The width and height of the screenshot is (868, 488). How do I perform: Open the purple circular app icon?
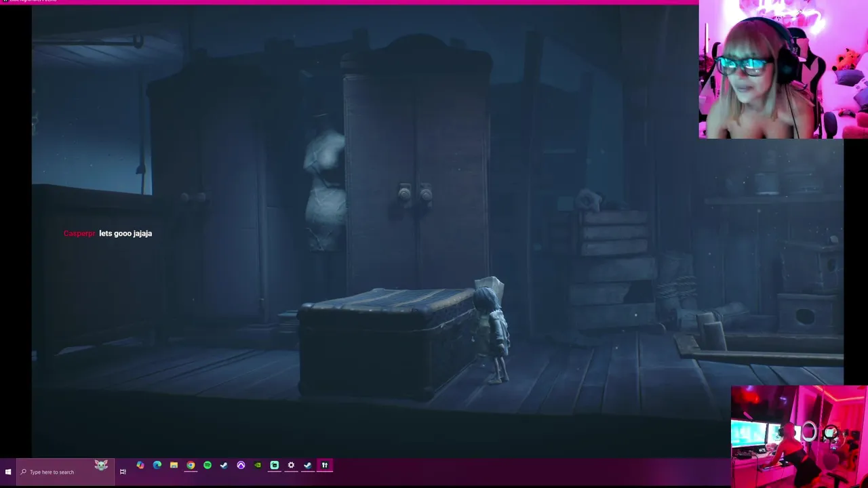click(x=241, y=465)
